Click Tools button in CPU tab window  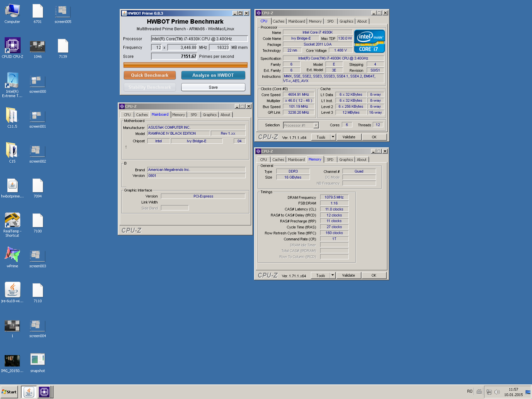[x=321, y=137]
